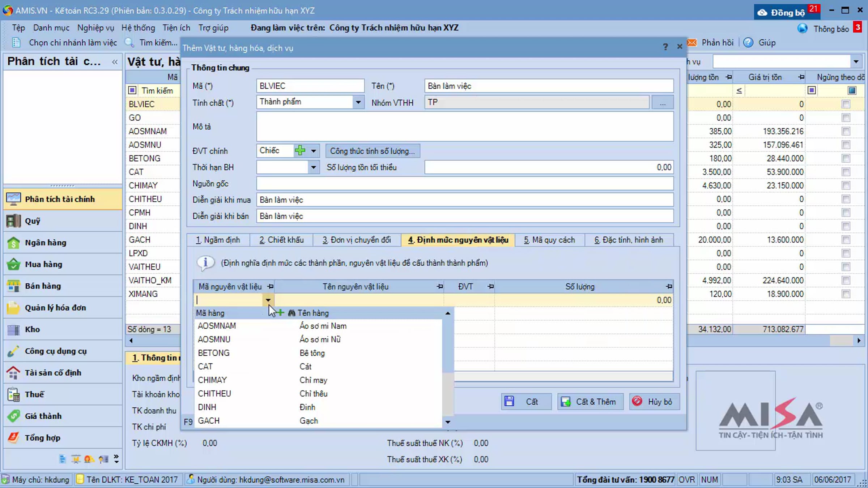Switch to 2. Chiết khấu tab
Image resolution: width=868 pixels, height=488 pixels.
click(281, 240)
